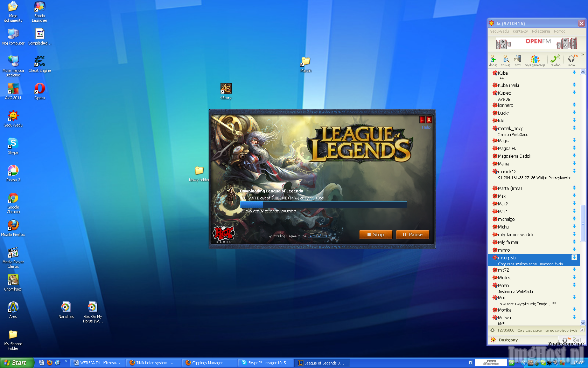Image resolution: width=588 pixels, height=368 pixels.
Task: Select contact maciek_novy
Action: pyautogui.click(x=534, y=131)
